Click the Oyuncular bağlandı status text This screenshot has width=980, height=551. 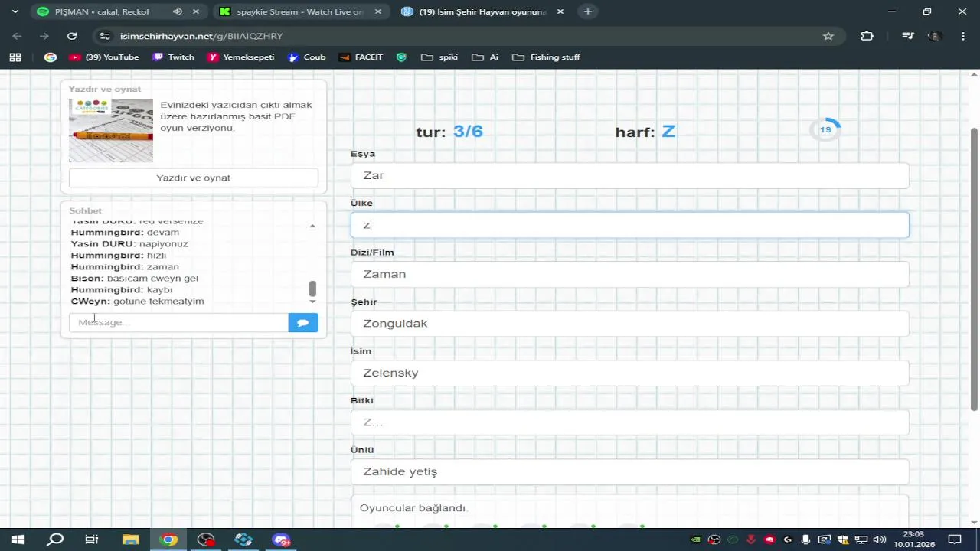point(413,508)
